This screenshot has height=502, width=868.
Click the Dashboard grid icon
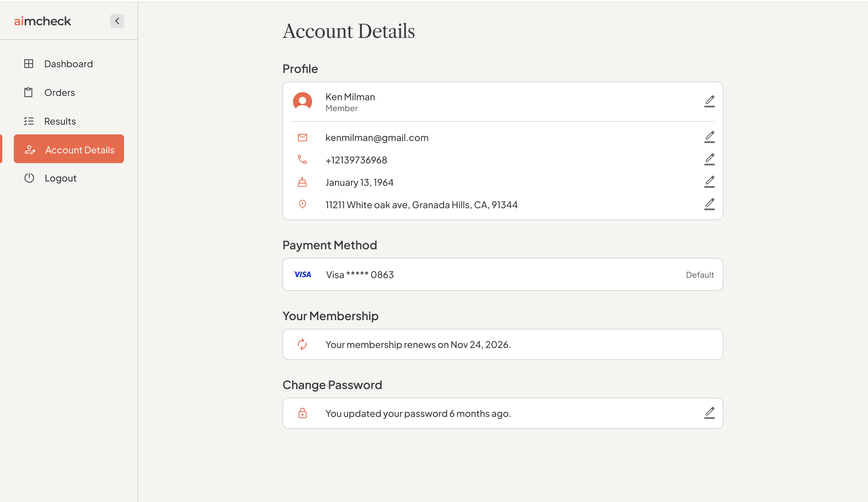tap(29, 64)
